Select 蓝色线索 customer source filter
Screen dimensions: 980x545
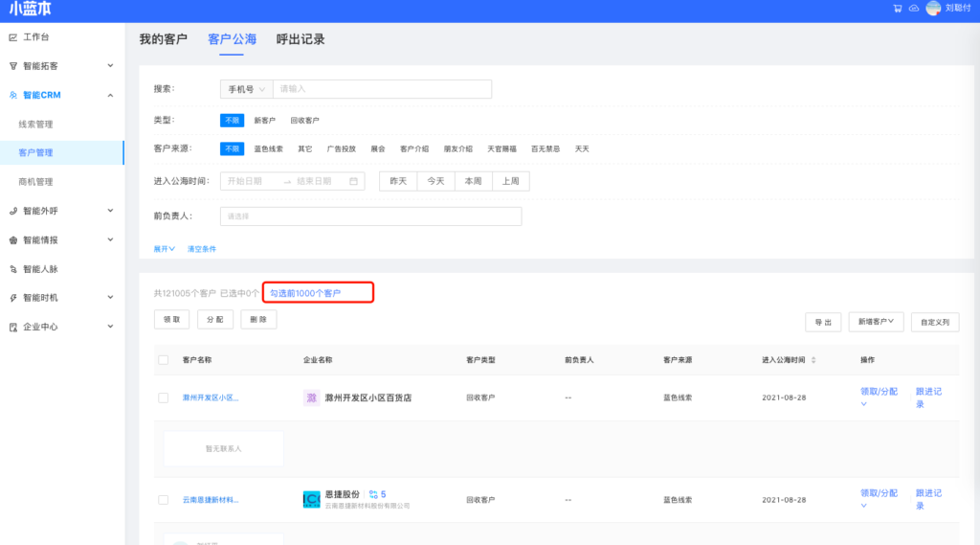point(268,149)
